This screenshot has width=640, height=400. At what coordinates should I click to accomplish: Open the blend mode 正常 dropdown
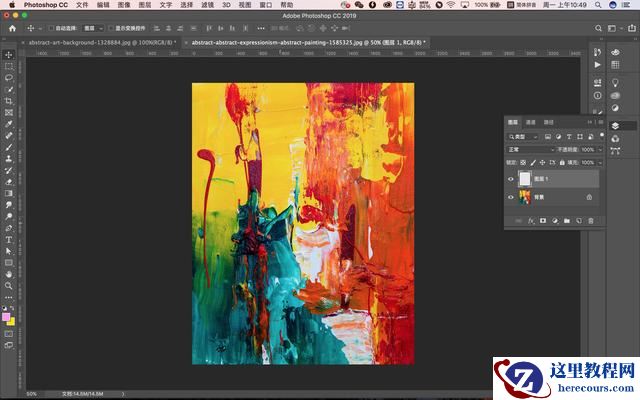(530, 149)
